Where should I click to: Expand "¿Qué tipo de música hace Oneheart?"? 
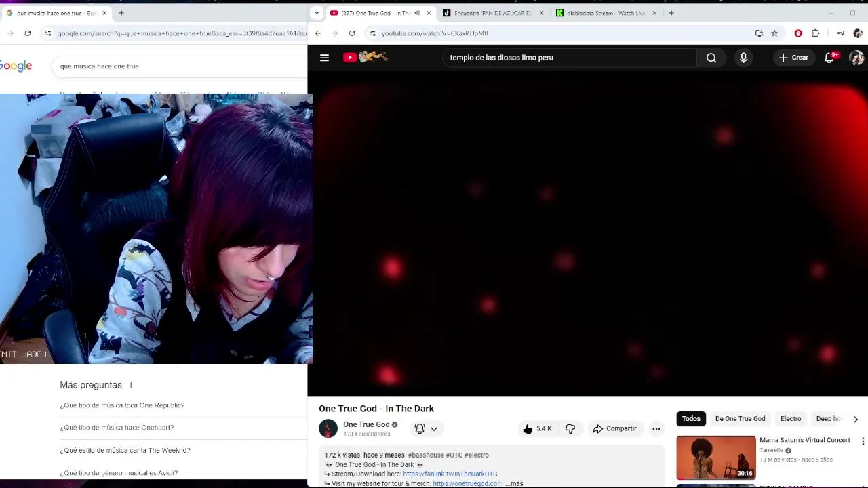click(x=183, y=428)
